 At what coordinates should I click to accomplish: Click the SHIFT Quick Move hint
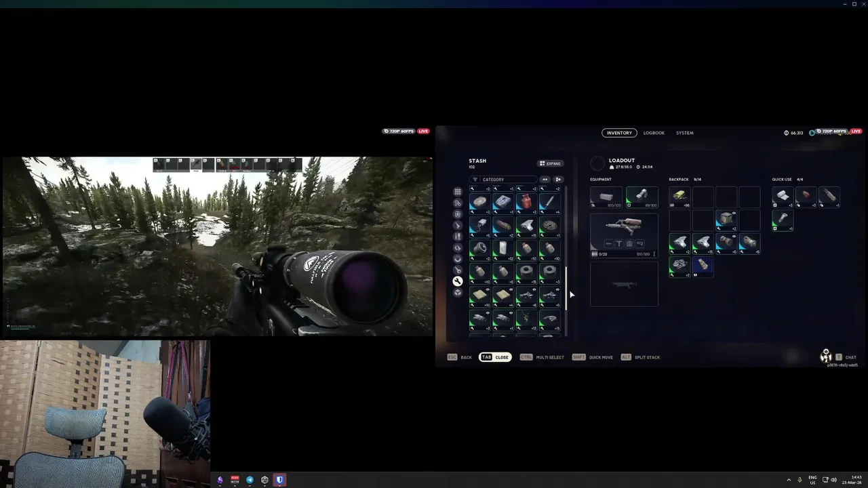click(593, 357)
